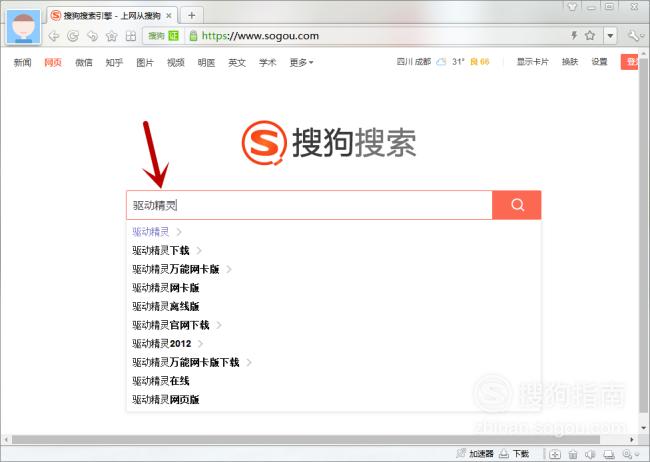Click 显示卡片 link
Viewport: 650px width, 462px height.
coord(533,62)
